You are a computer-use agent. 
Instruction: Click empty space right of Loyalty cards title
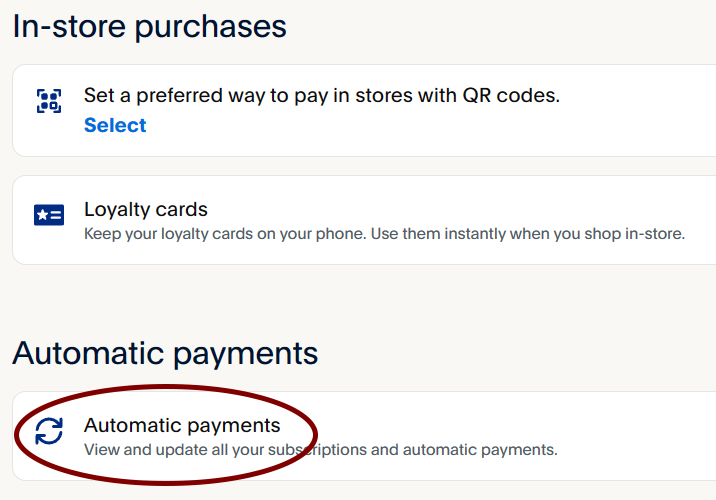pos(450,210)
